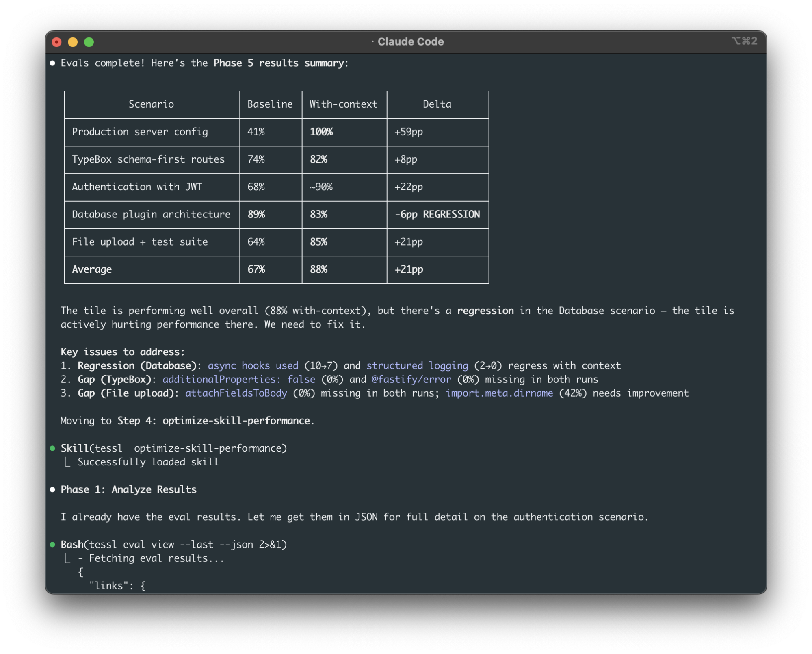Click white bullet next to Evals complete
The image size is (812, 654).
(x=52, y=63)
